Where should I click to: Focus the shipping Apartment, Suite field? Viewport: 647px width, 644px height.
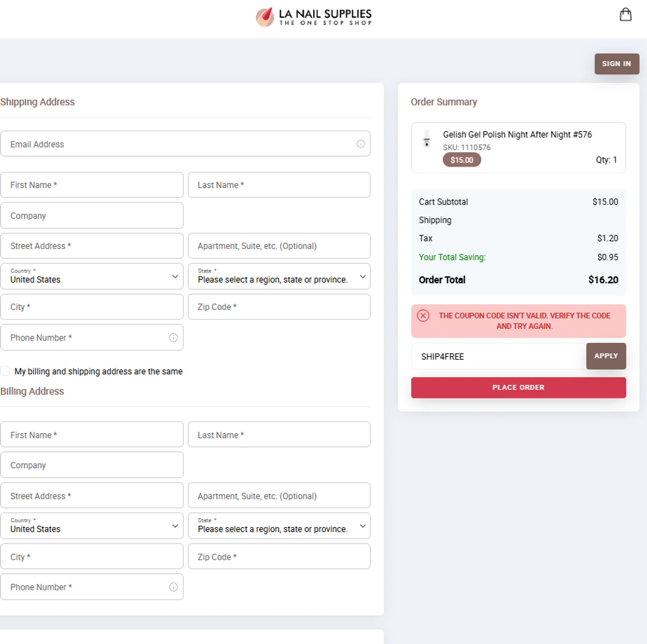point(279,246)
